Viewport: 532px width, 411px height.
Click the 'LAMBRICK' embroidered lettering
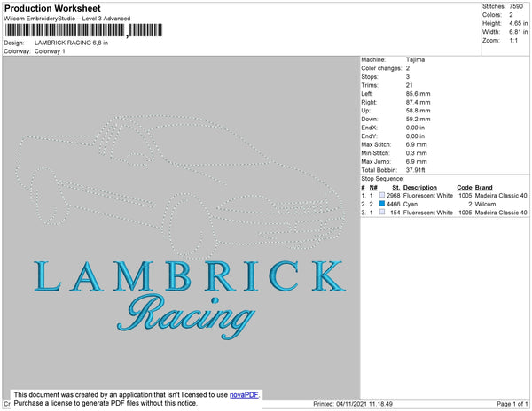(x=190, y=276)
